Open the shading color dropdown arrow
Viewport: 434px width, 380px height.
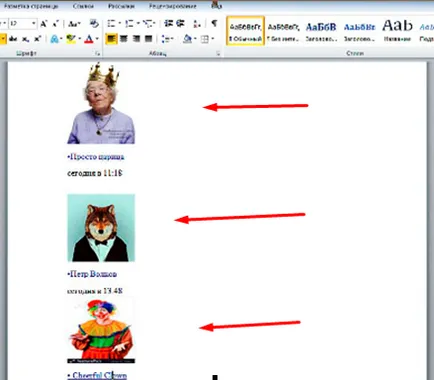coord(195,39)
